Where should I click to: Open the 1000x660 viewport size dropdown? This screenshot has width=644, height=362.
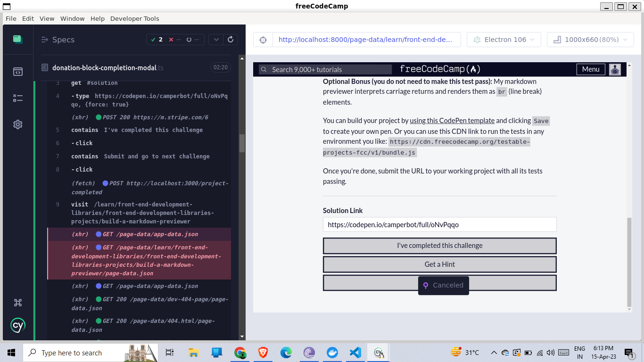click(x=590, y=40)
